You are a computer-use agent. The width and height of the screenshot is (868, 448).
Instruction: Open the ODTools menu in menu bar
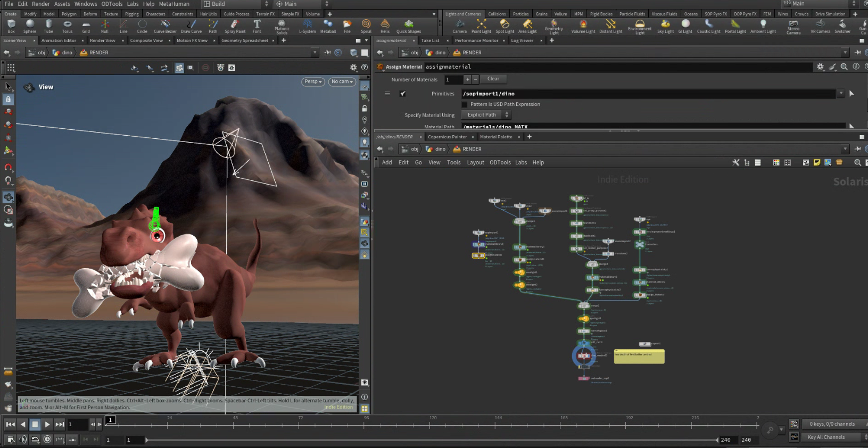112,4
